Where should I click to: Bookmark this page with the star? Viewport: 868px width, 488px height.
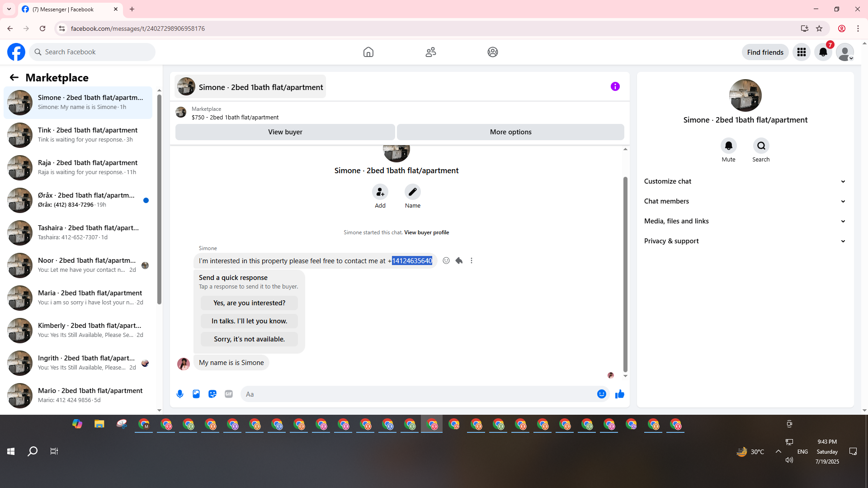819,28
